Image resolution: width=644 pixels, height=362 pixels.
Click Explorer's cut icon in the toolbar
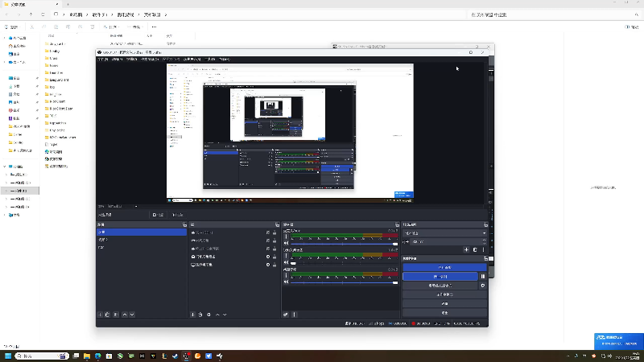[x=31, y=27]
